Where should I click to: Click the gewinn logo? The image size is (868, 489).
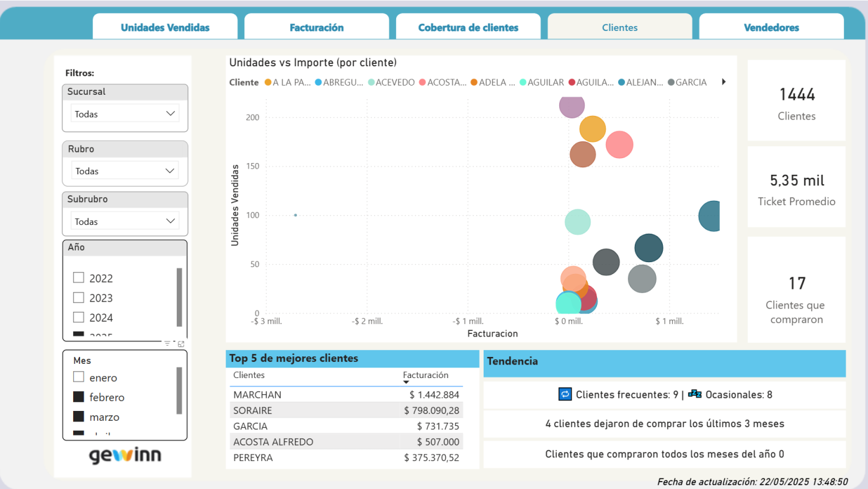click(125, 456)
